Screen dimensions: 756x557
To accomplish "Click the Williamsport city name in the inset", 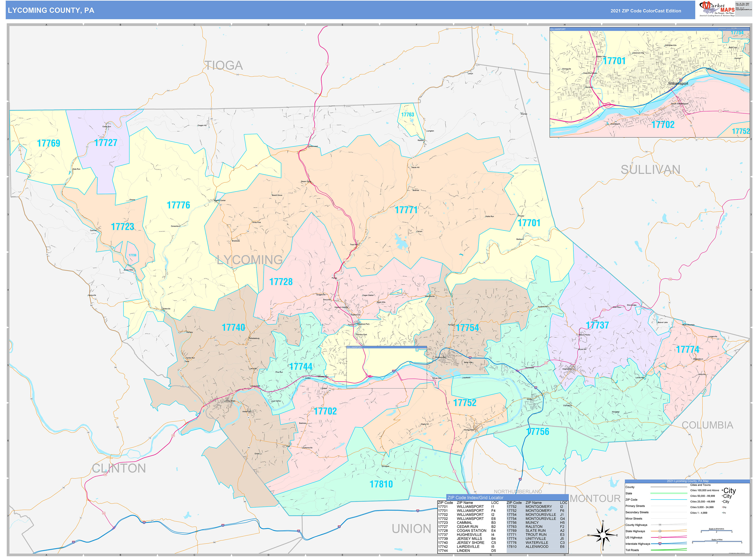I will tap(678, 83).
